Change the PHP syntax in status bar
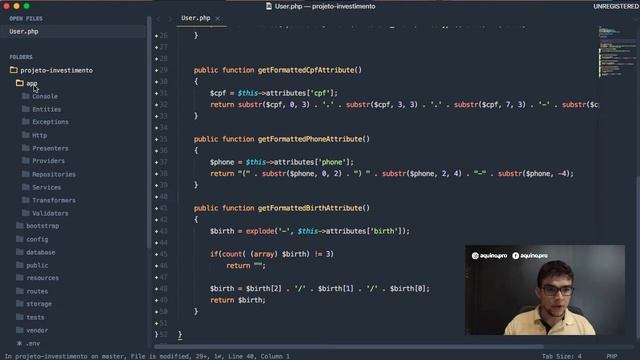The image size is (640, 360). coord(611,356)
